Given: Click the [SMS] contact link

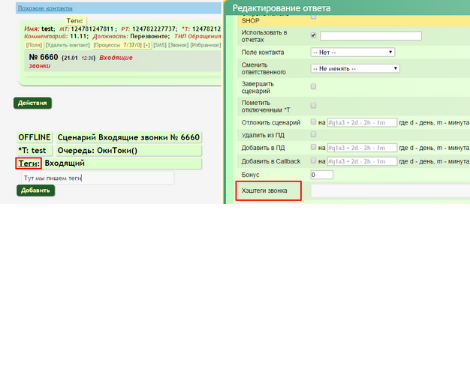Looking at the screenshot, I should (160, 45).
